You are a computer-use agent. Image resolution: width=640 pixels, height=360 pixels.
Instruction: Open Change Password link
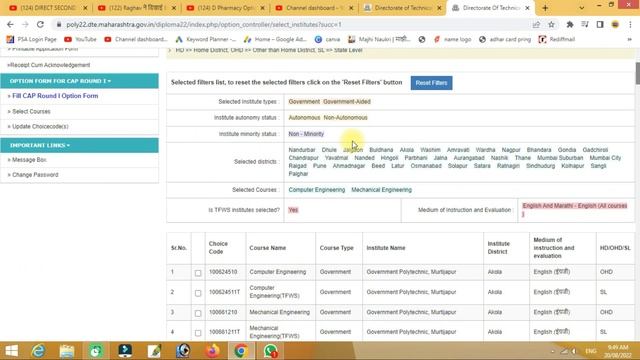pos(35,175)
